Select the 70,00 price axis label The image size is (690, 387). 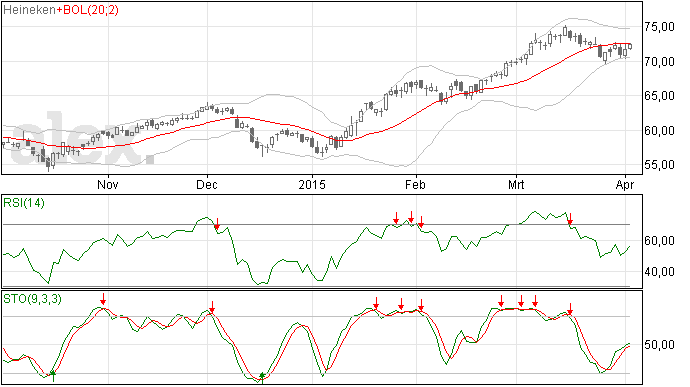click(x=659, y=62)
